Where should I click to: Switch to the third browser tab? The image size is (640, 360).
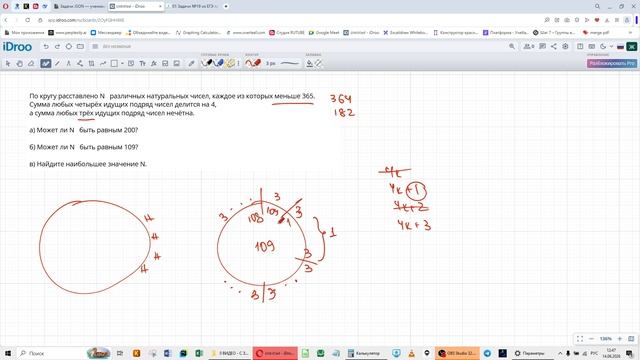click(193, 7)
